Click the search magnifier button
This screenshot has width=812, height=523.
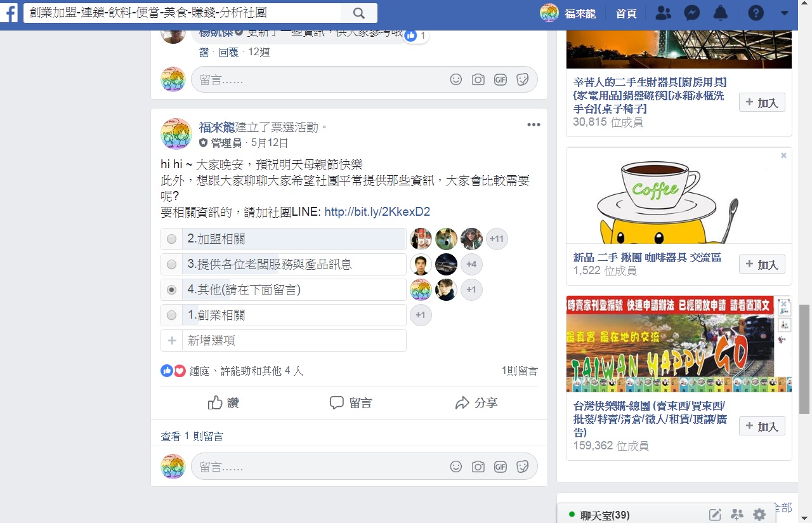click(358, 13)
